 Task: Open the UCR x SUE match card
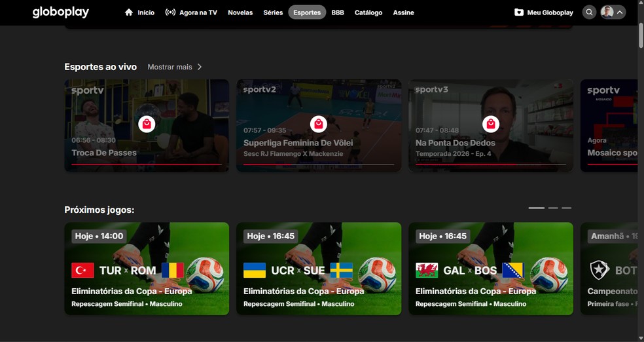click(x=319, y=269)
